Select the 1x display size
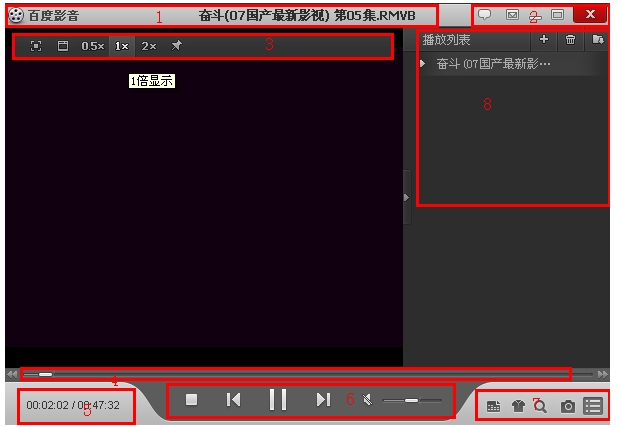Viewport: 621px width, 427px height. (x=120, y=46)
